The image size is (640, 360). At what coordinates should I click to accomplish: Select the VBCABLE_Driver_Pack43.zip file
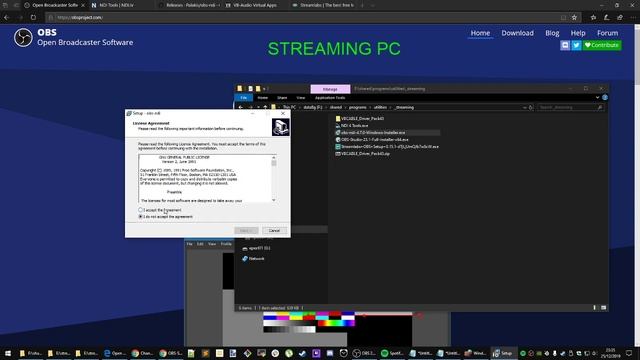(362, 153)
